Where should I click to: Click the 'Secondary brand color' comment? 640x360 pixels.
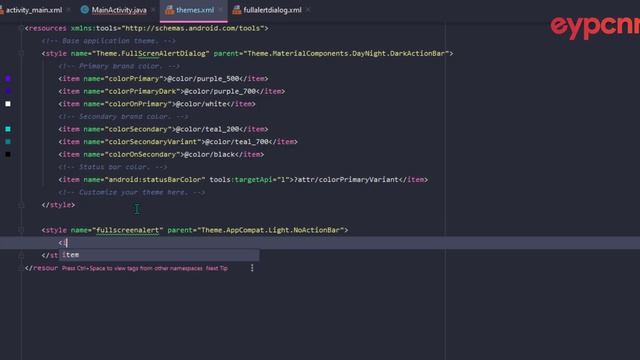(123, 116)
